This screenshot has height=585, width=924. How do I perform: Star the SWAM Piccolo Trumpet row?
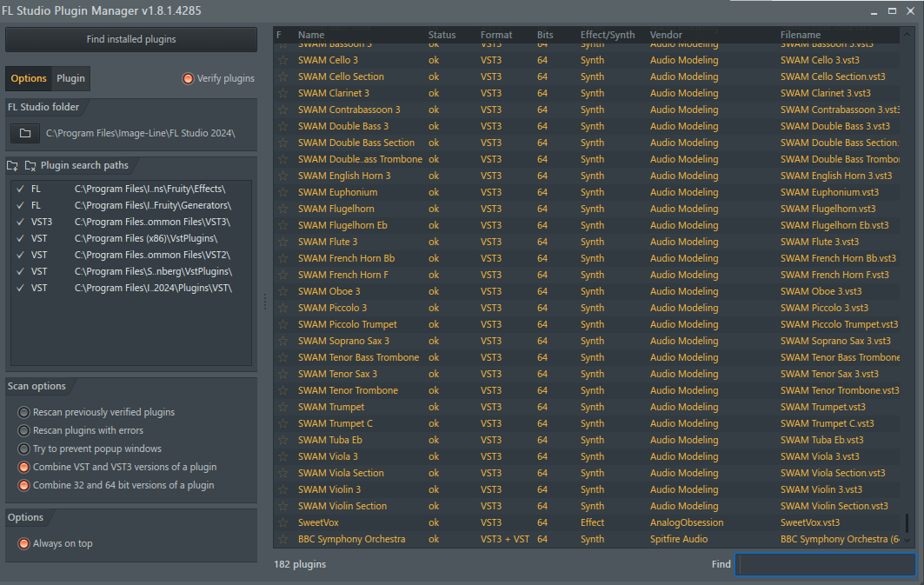click(283, 324)
